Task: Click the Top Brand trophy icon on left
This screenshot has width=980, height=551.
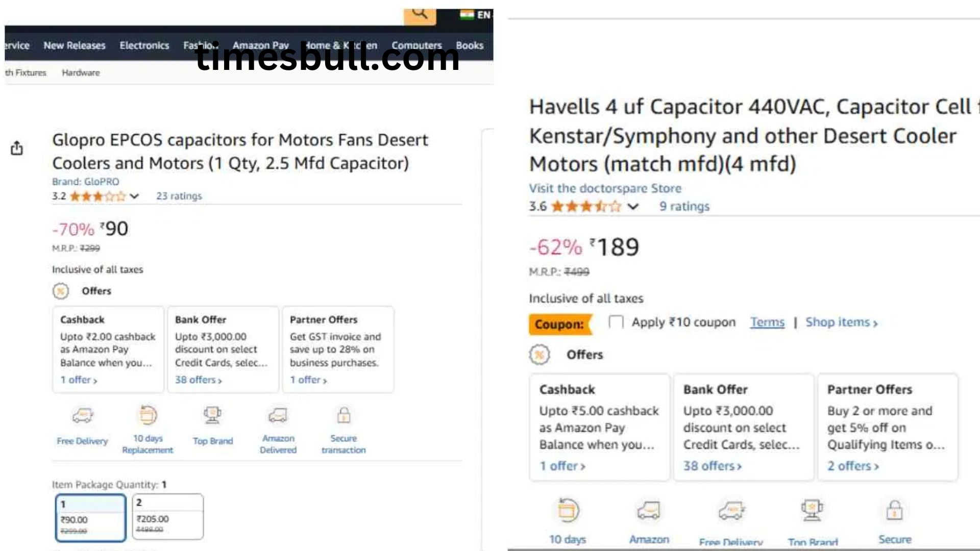Action: 212,415
